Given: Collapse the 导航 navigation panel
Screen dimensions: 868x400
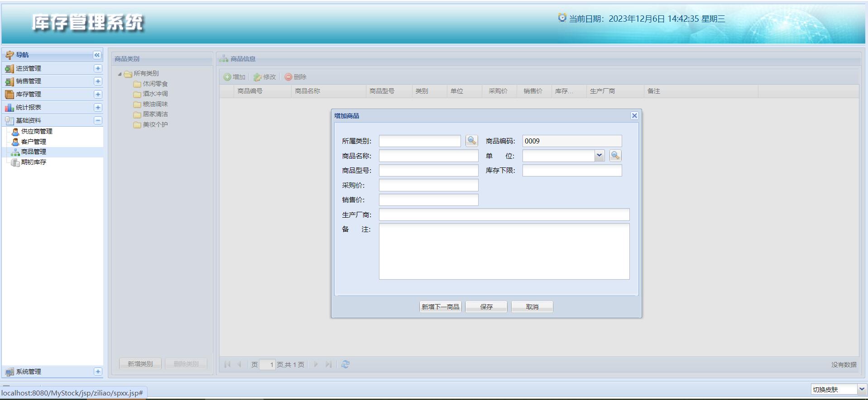Looking at the screenshot, I should pos(97,55).
